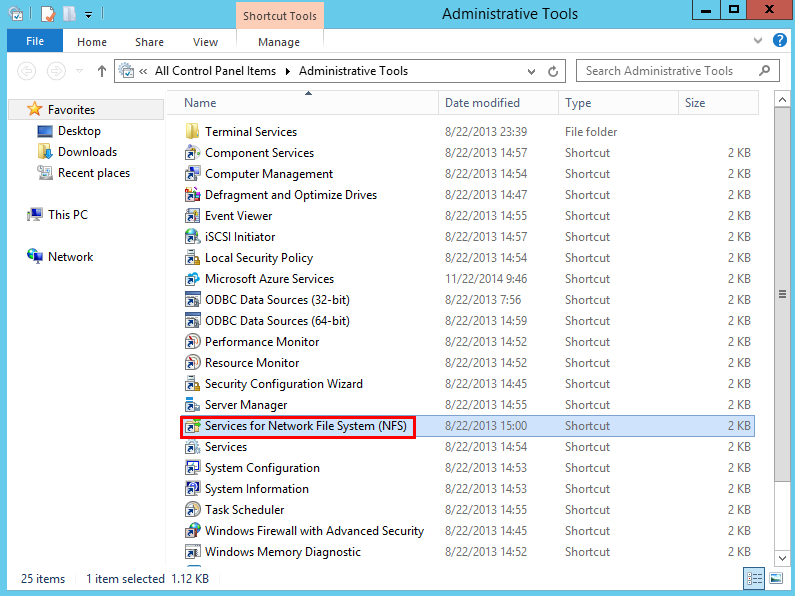
Task: Click the Windows Memory Diagnostic icon
Action: (x=192, y=552)
